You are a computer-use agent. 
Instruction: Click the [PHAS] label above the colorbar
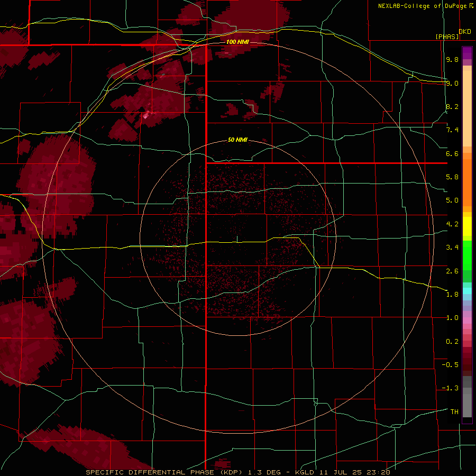447,36
